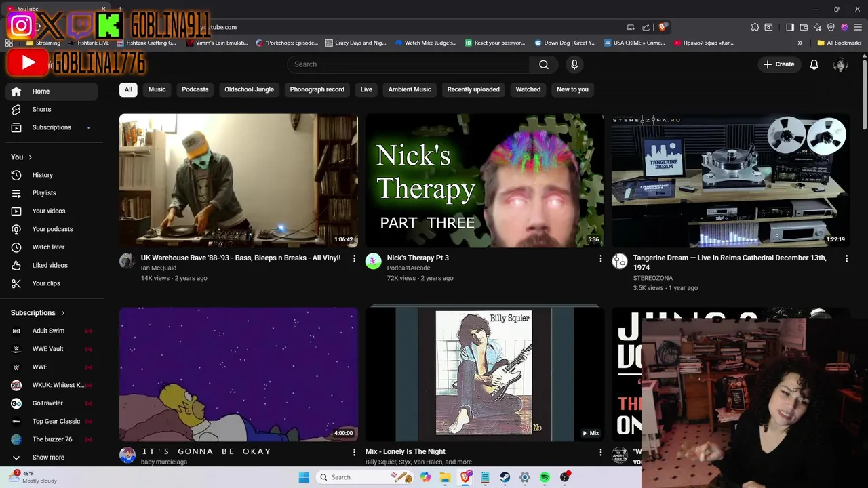Open Your podcasts in sidebar

click(x=52, y=229)
